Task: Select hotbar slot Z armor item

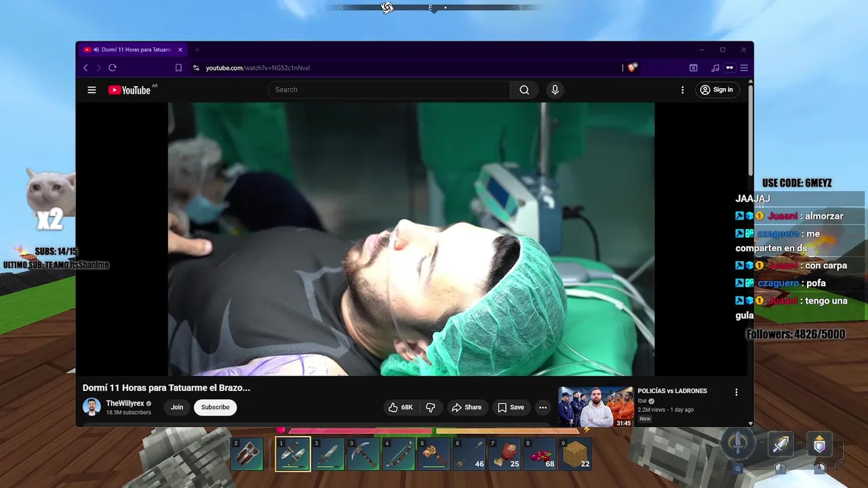Action: [247, 454]
